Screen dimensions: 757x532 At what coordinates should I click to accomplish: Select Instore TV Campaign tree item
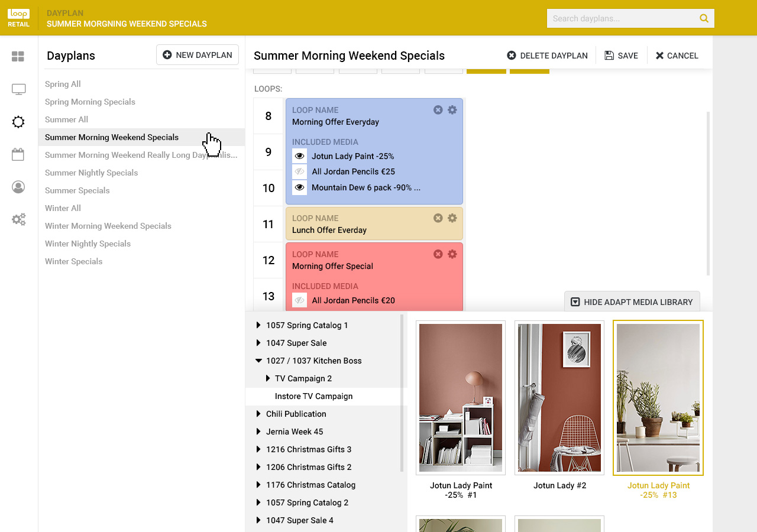[326, 396]
